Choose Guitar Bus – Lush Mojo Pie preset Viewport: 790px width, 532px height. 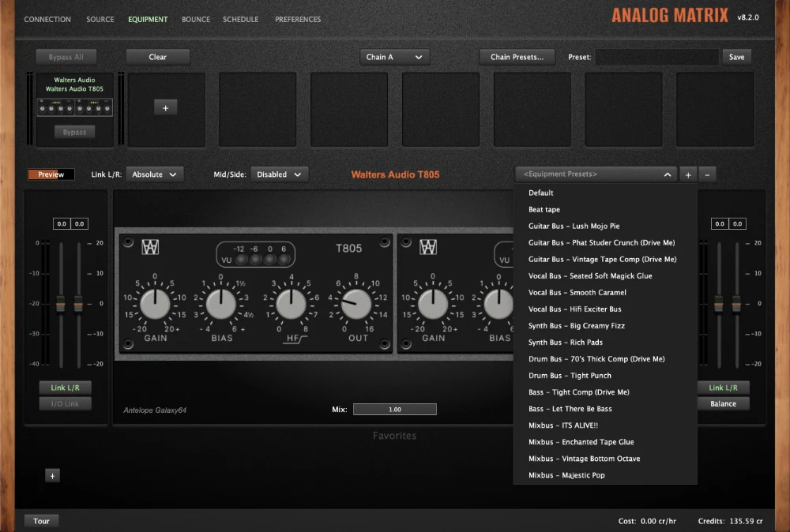[x=605, y=226]
